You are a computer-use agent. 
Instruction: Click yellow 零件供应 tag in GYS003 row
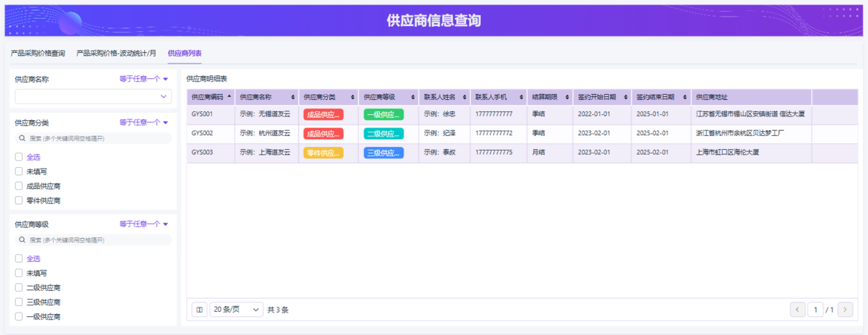(x=323, y=153)
